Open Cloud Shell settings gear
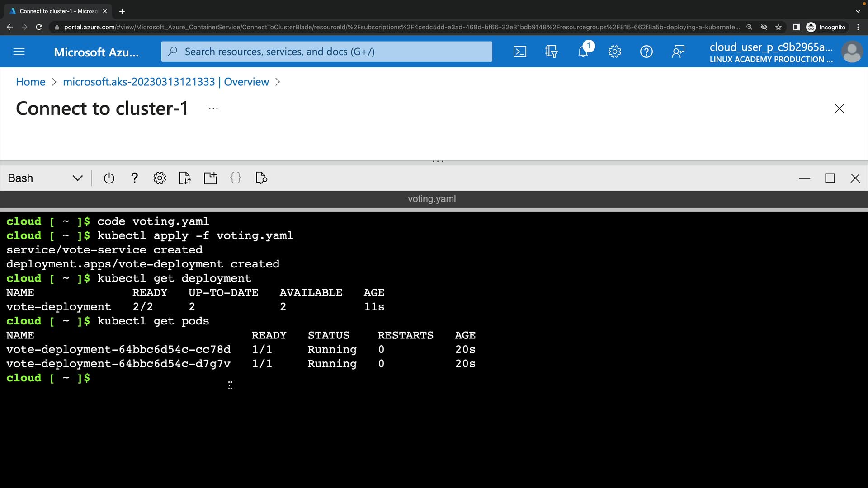Image resolution: width=868 pixels, height=488 pixels. [160, 178]
